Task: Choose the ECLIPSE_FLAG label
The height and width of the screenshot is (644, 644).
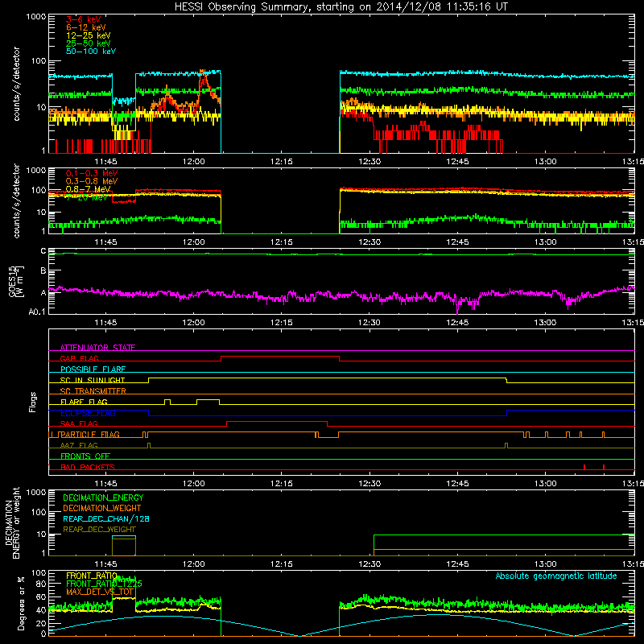Action: point(88,413)
